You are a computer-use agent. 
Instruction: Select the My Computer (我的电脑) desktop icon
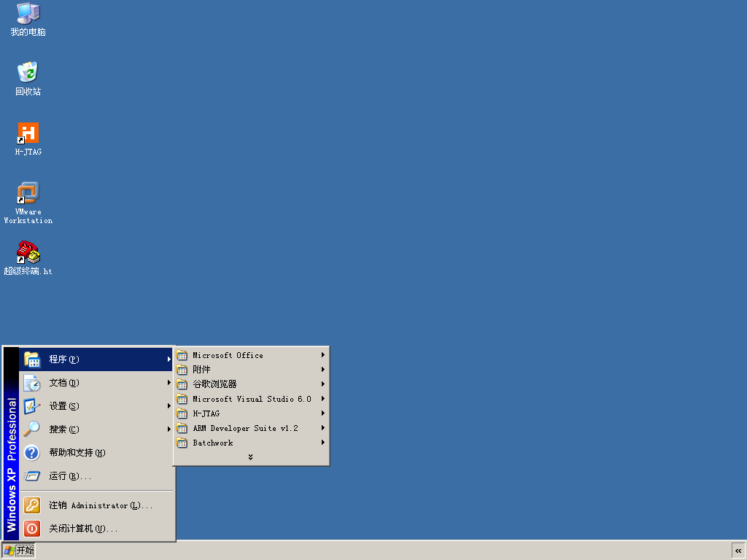(x=28, y=20)
